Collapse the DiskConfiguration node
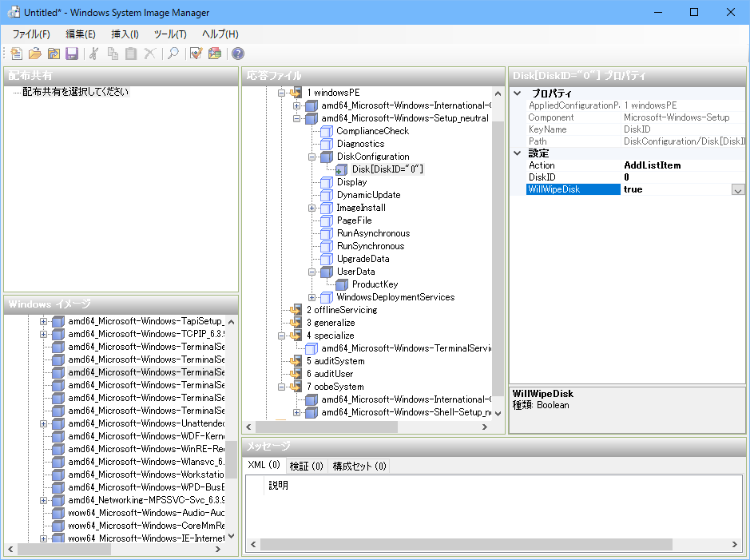Viewport: 750px width, 560px height. (312, 157)
